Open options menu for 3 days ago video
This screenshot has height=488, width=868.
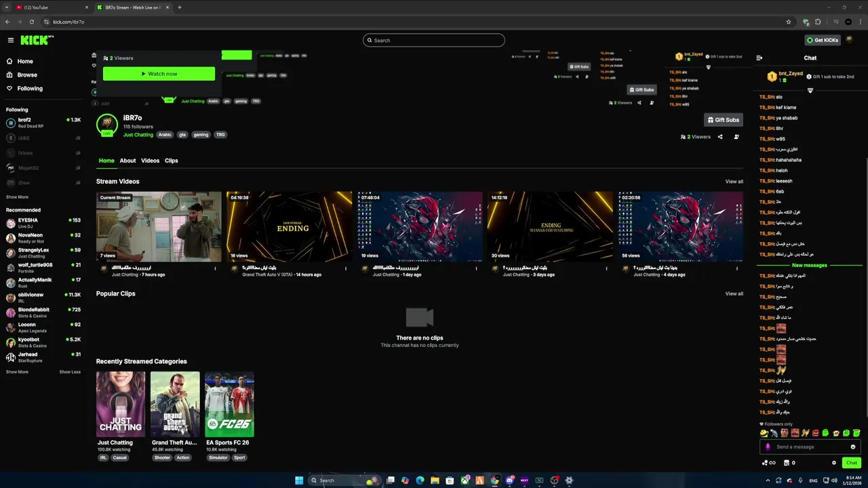607,268
